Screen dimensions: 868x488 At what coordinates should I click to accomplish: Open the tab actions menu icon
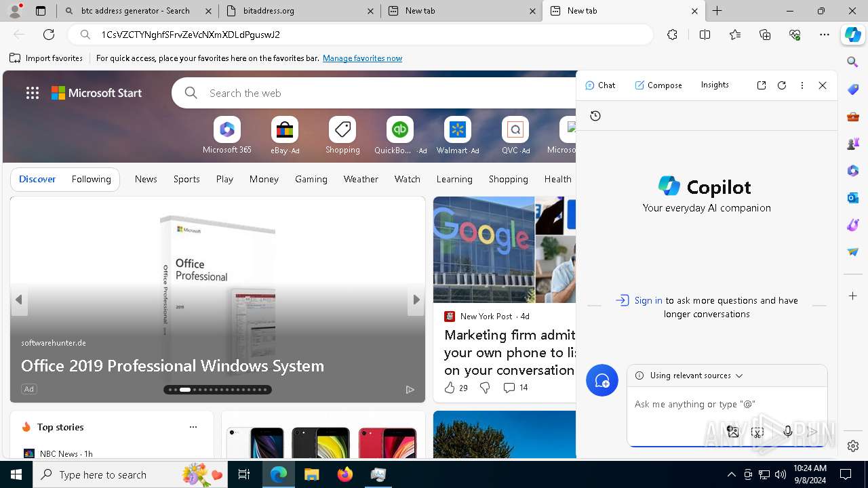pyautogui.click(x=41, y=11)
